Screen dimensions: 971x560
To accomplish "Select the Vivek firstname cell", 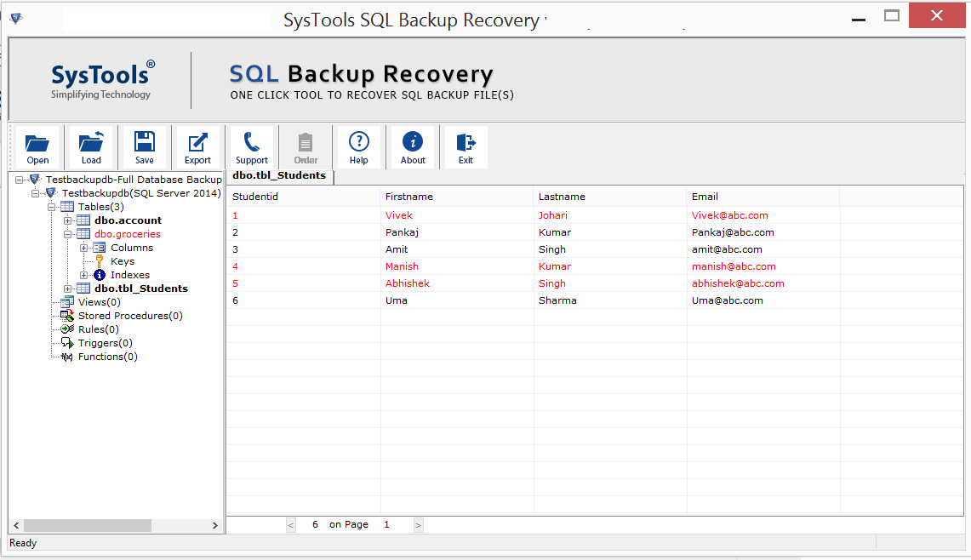I will [x=456, y=215].
